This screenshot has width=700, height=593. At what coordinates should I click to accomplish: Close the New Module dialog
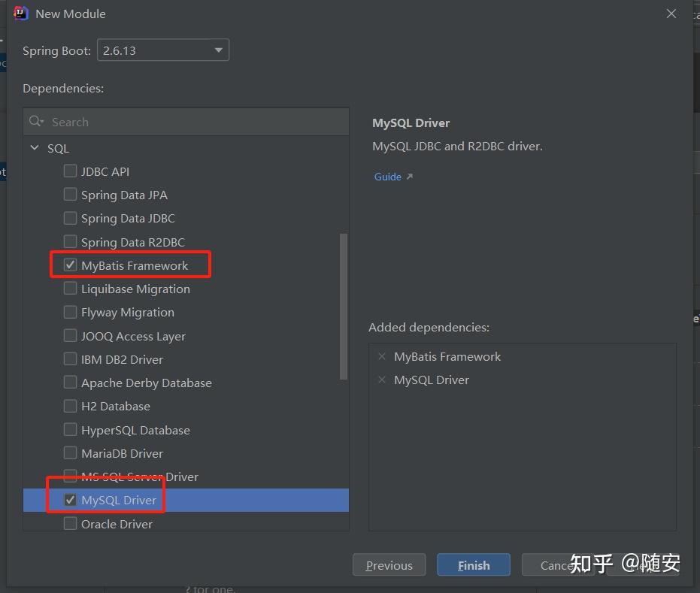(671, 13)
